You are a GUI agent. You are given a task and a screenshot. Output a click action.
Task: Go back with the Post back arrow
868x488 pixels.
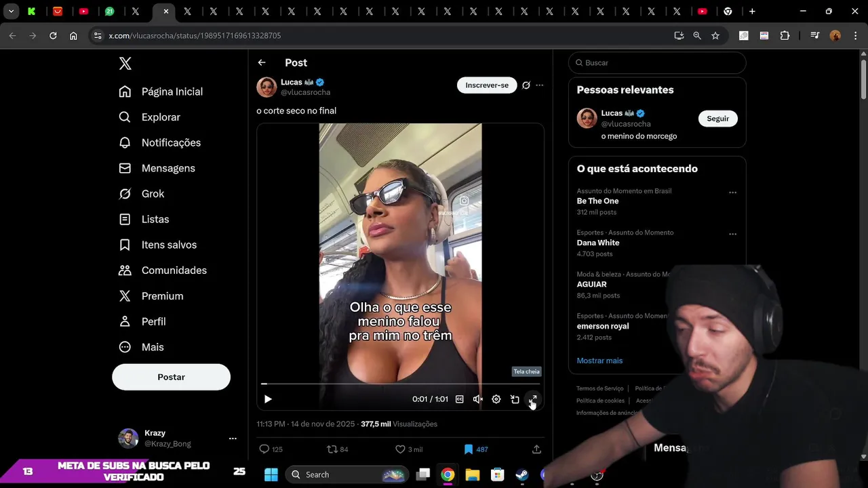coord(262,62)
